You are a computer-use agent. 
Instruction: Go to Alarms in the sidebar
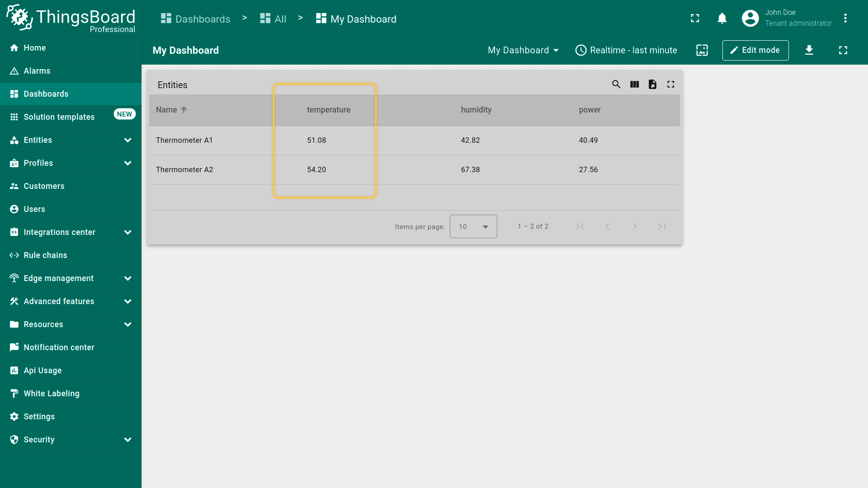(37, 71)
